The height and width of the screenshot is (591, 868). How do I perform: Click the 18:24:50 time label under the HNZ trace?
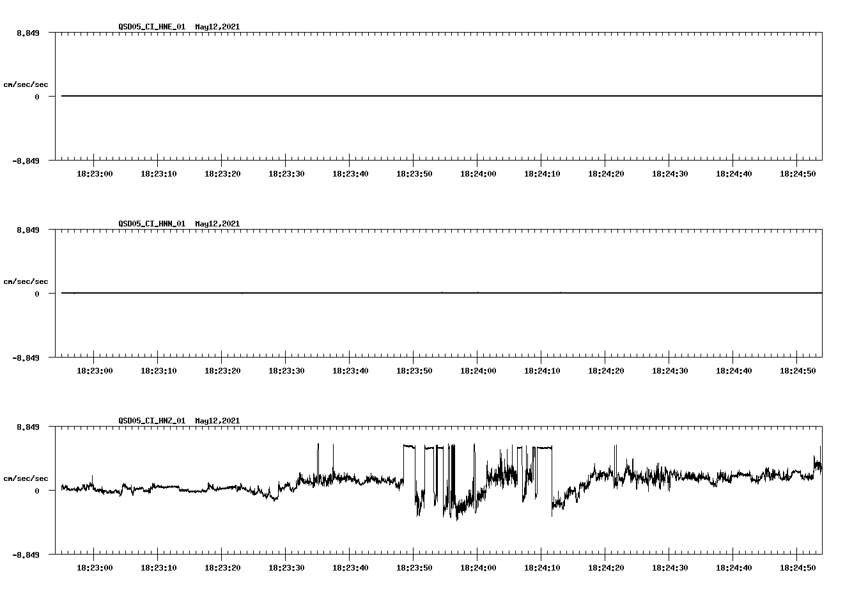tap(798, 566)
